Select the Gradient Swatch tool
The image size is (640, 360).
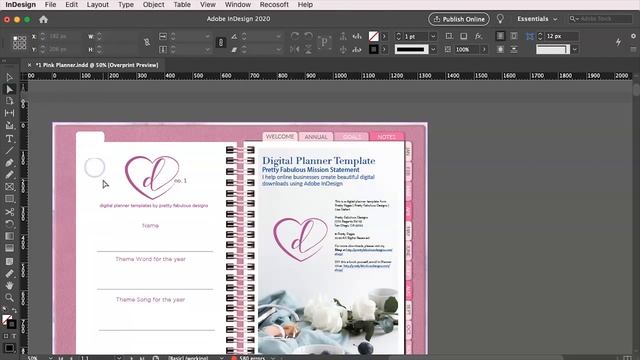9,236
